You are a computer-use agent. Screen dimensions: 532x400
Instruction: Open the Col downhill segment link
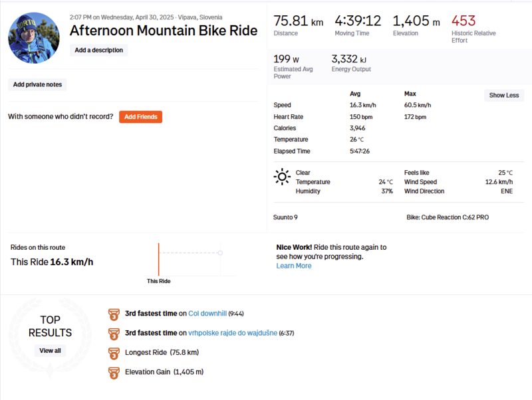(x=207, y=314)
